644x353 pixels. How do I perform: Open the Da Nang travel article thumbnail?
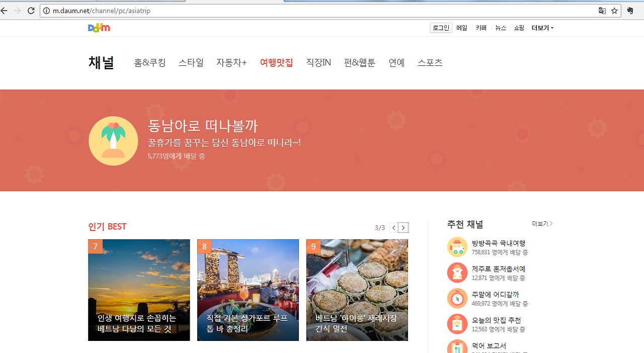139,290
